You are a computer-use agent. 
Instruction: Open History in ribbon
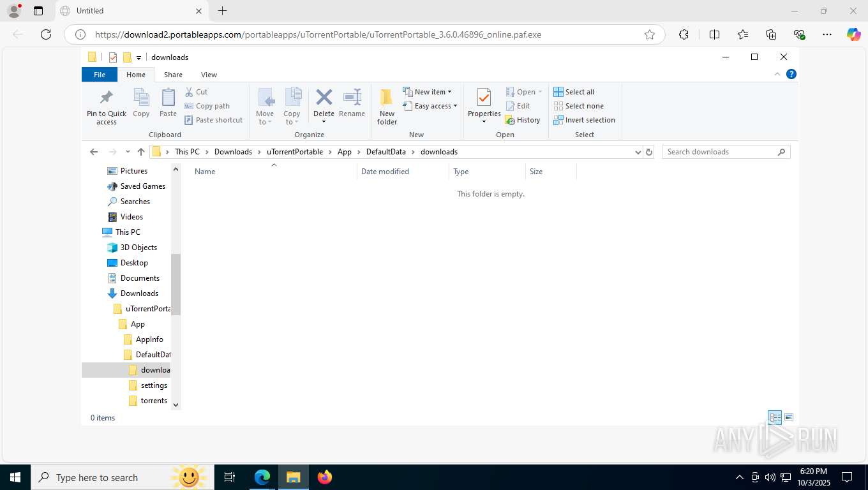[523, 120]
